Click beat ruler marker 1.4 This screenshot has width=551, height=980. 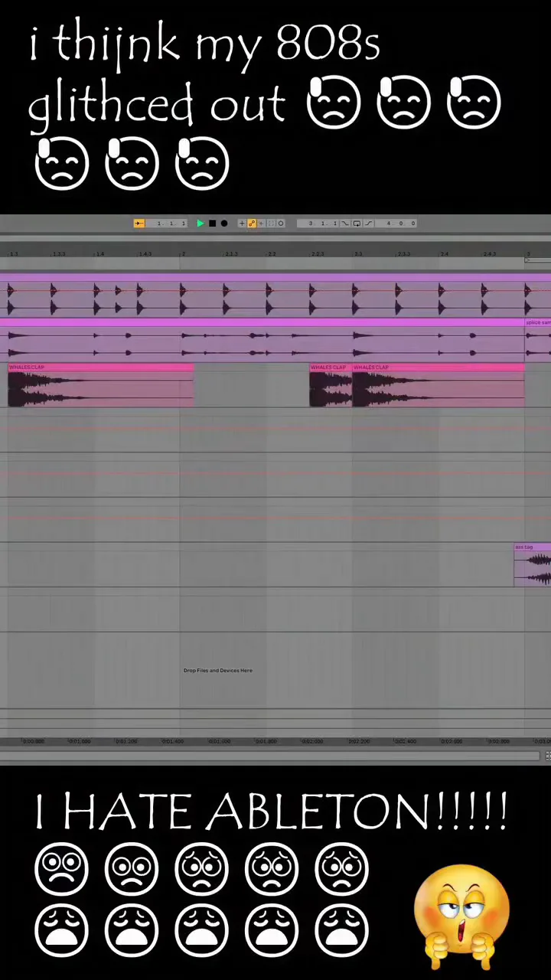tap(99, 253)
